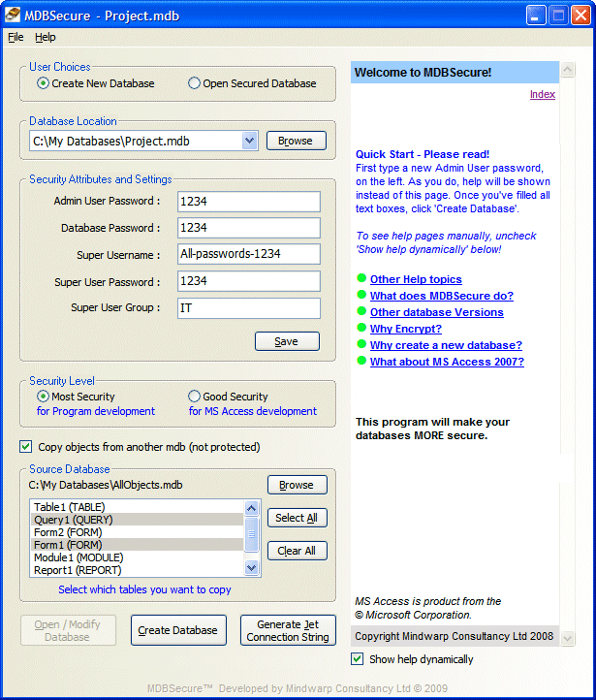Click the object list scroll down arrow
The image size is (596, 700).
[x=252, y=568]
